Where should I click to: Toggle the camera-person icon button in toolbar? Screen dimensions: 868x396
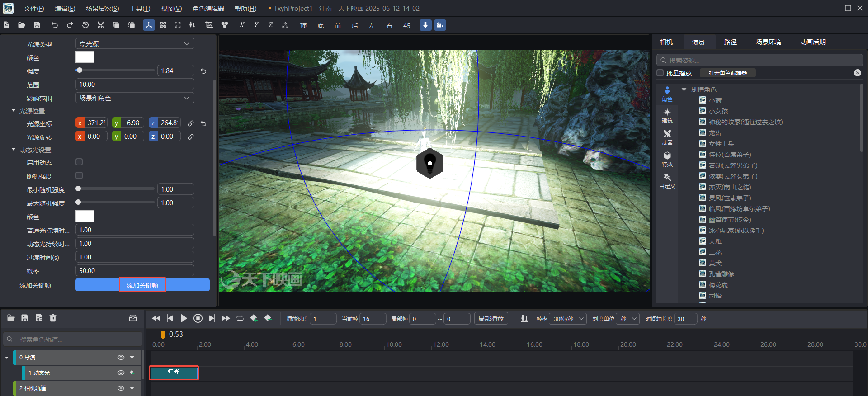(440, 25)
